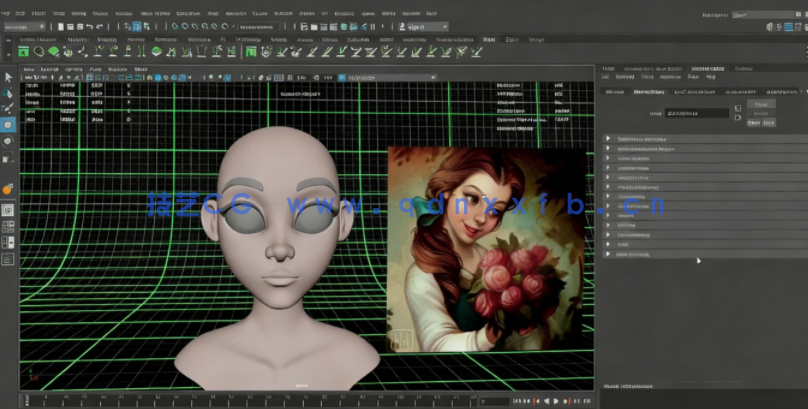Click on the time slider at the bottom

pos(250,401)
